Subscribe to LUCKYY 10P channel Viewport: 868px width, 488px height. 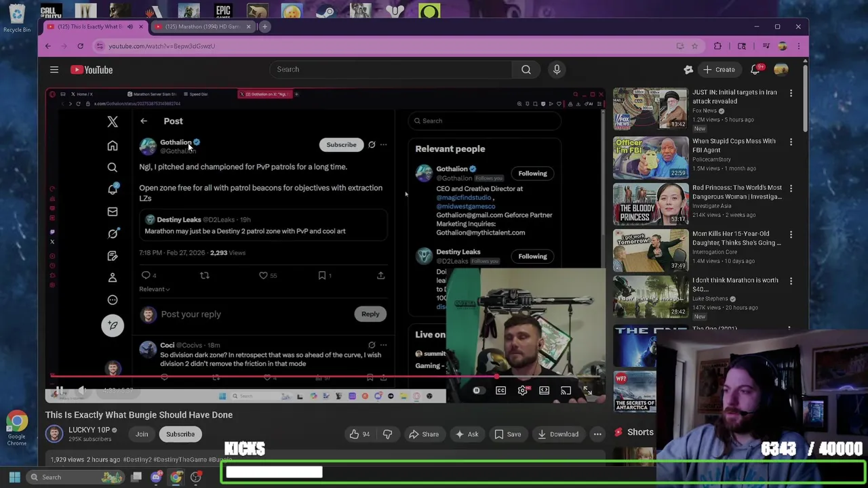point(180,434)
